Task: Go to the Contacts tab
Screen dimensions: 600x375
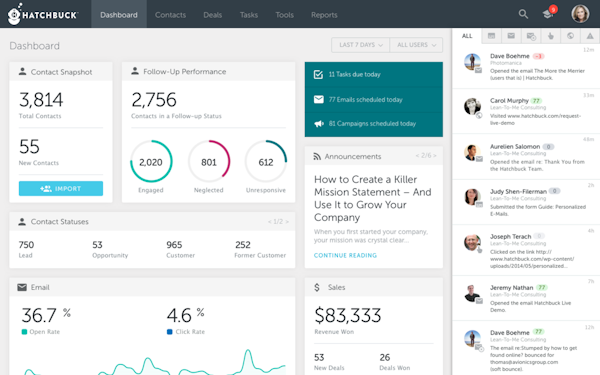Action: pyautogui.click(x=170, y=15)
